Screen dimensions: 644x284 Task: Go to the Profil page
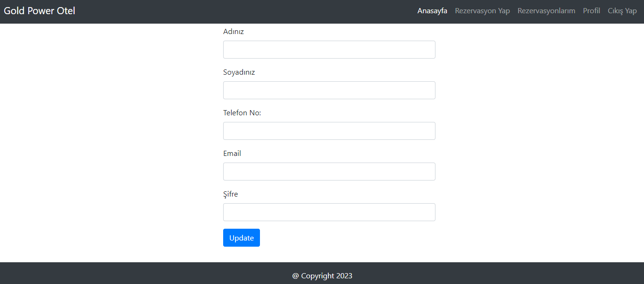click(x=591, y=10)
